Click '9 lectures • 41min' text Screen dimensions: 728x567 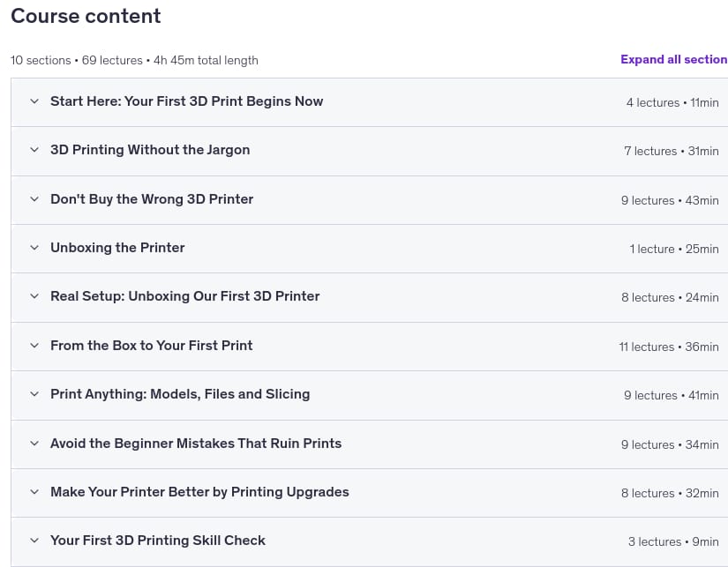tap(672, 396)
